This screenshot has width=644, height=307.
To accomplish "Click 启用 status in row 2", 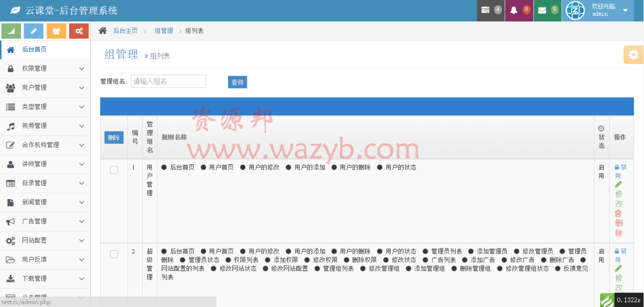I will 601,255.
